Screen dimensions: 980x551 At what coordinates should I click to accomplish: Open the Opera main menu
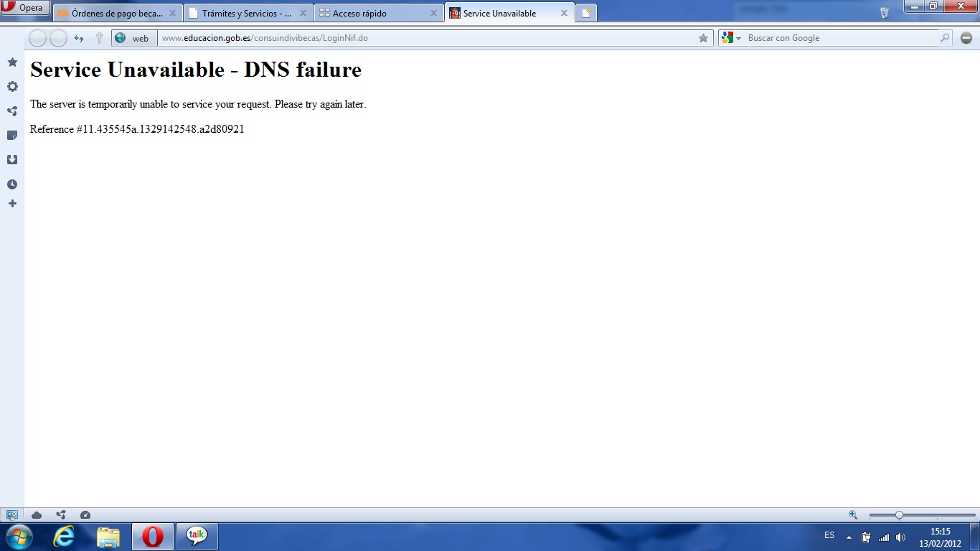(25, 8)
